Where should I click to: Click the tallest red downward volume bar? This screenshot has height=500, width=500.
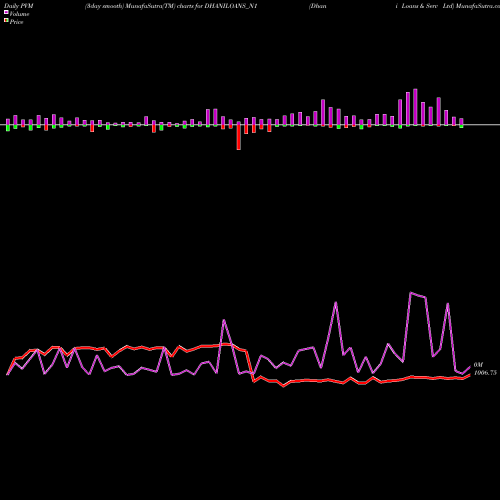tap(239, 136)
